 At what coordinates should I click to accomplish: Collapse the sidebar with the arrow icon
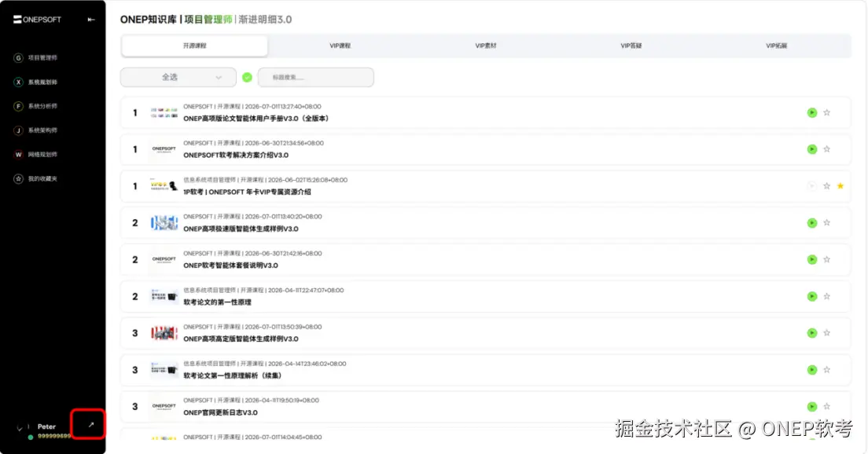91,20
